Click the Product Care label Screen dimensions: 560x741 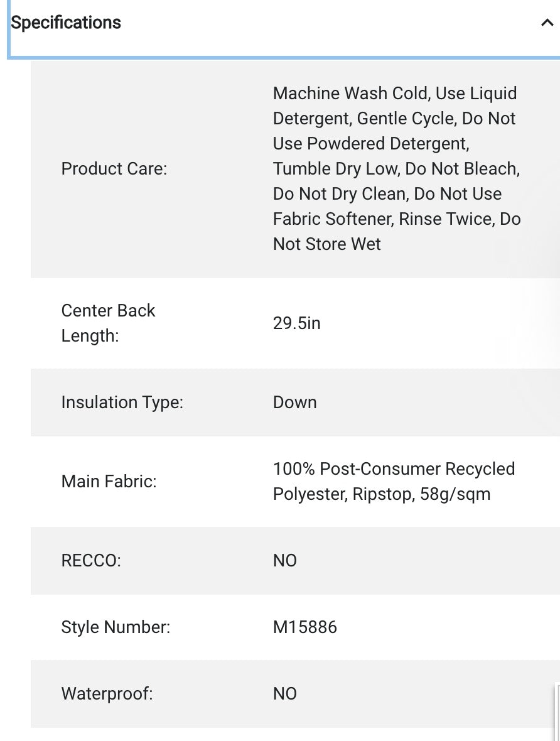click(114, 169)
